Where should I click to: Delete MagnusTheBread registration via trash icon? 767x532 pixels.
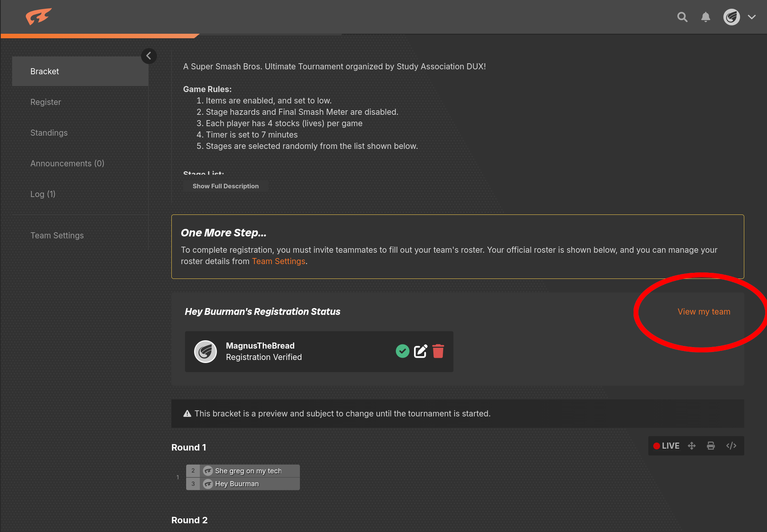click(x=438, y=351)
